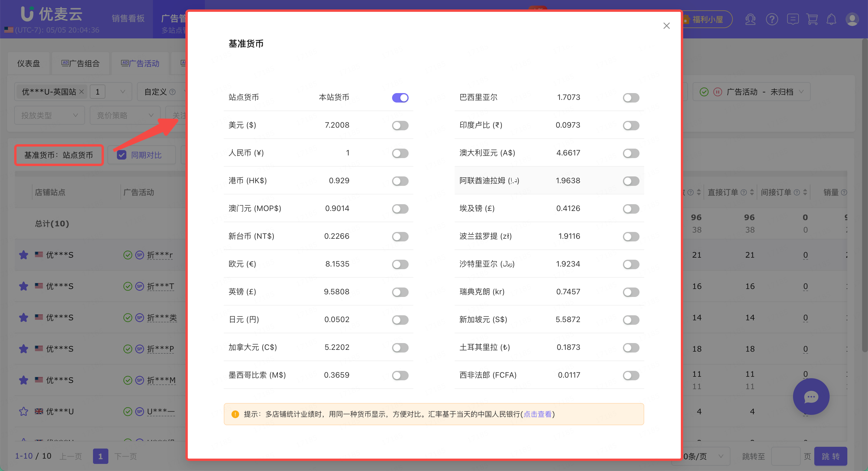
Task: Turn on the 新台币 (NT$) switch
Action: pos(400,237)
